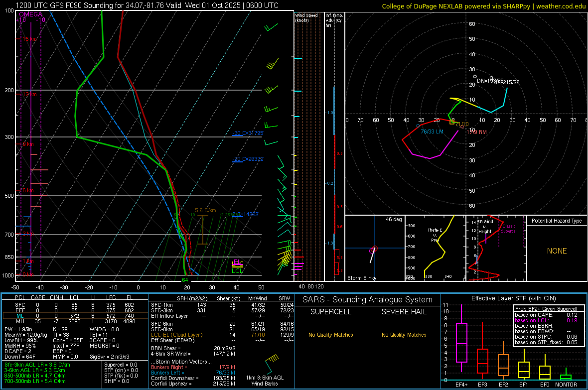This screenshot has height=390, width=588.
Task: Click the '-20 C=26372' height label
Action: [248, 159]
